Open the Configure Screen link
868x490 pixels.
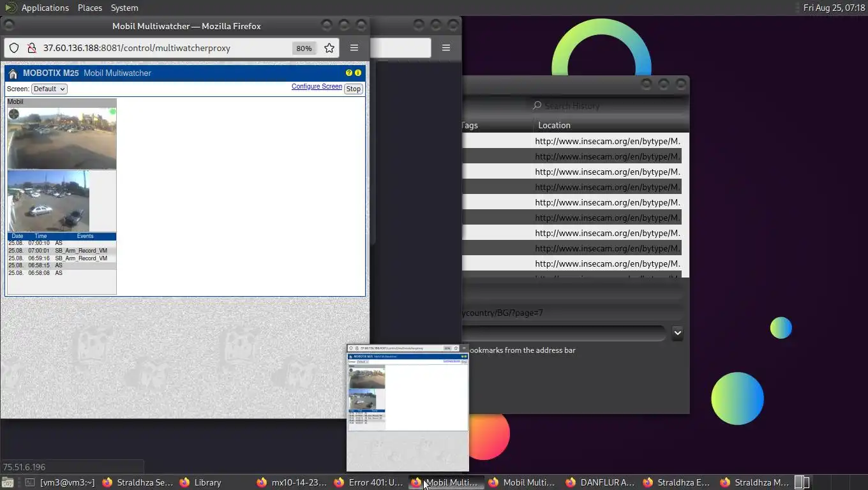(317, 86)
